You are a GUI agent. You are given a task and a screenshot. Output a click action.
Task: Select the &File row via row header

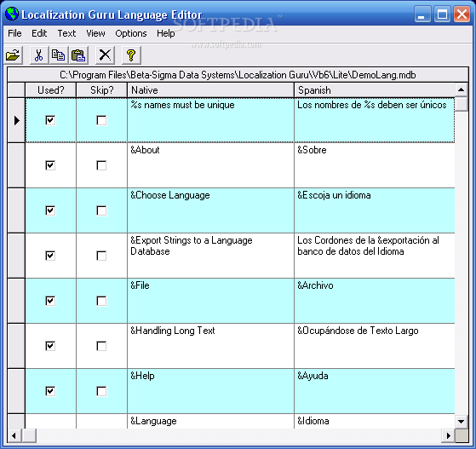[x=16, y=301]
